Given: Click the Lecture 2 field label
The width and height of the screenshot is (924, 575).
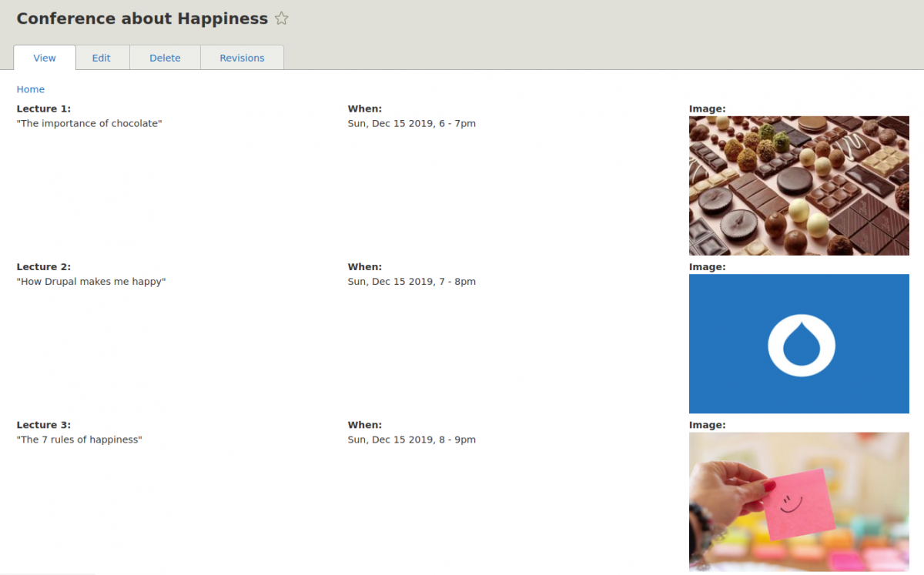Looking at the screenshot, I should tap(44, 267).
